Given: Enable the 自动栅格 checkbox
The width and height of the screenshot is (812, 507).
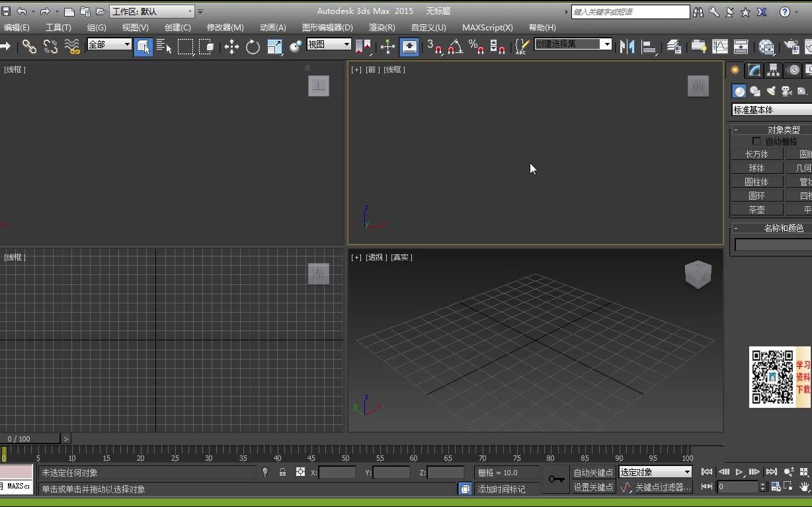Looking at the screenshot, I should tap(756, 141).
